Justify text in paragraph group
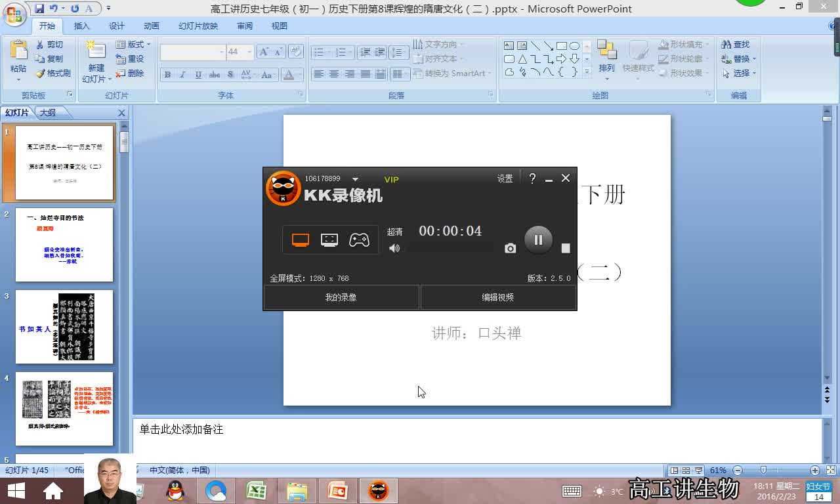 click(x=366, y=74)
